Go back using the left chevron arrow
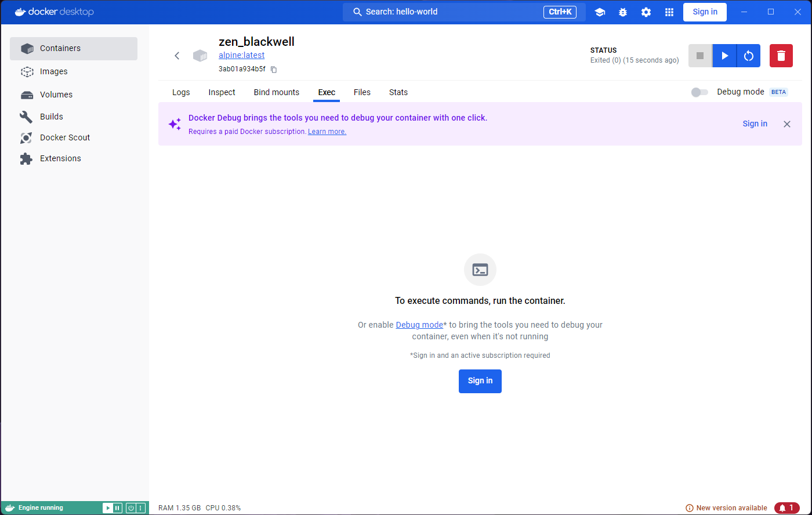 pyautogui.click(x=177, y=56)
